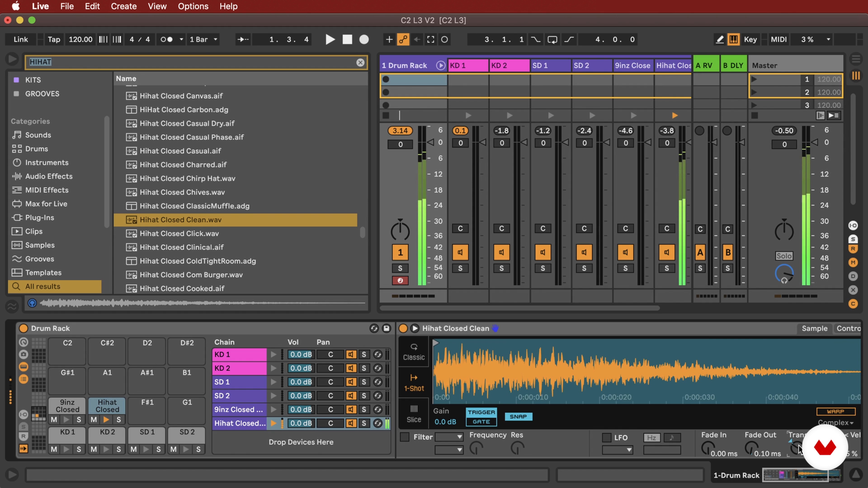This screenshot has height=488, width=868.
Task: Enable Key map mode
Action: (x=750, y=39)
